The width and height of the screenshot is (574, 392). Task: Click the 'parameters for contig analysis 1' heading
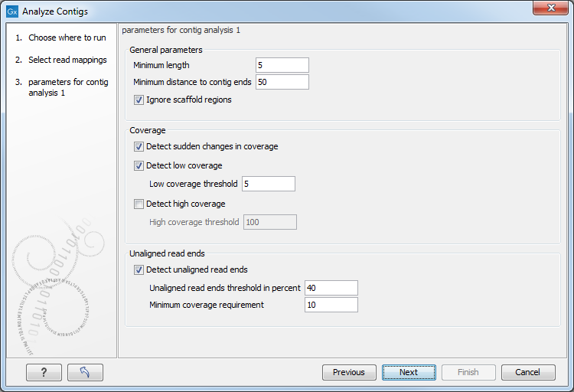tap(181, 30)
